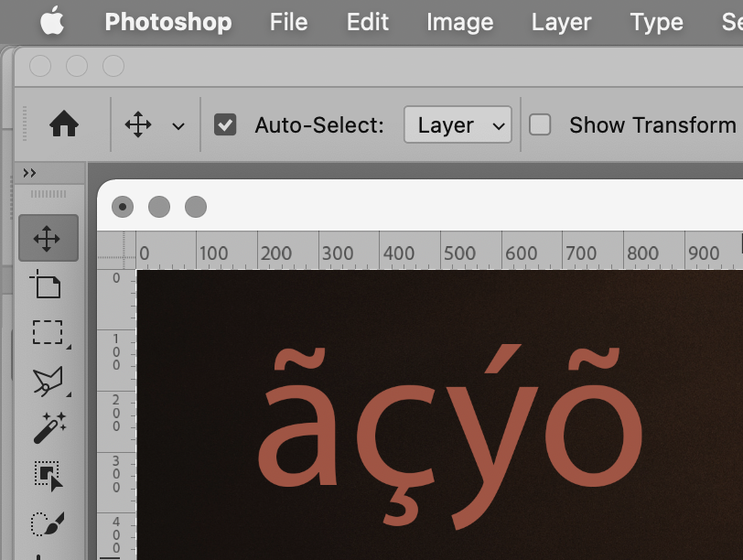
Task: Open the Layer menu
Action: point(561,22)
